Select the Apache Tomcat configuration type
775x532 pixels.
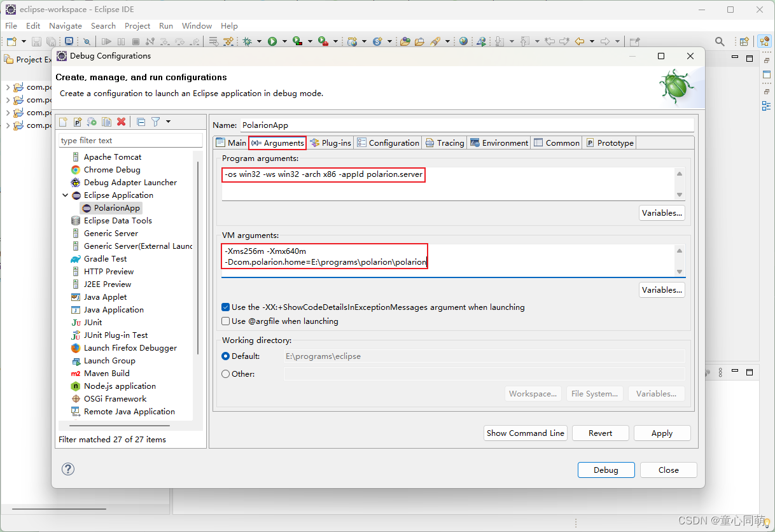(106, 157)
